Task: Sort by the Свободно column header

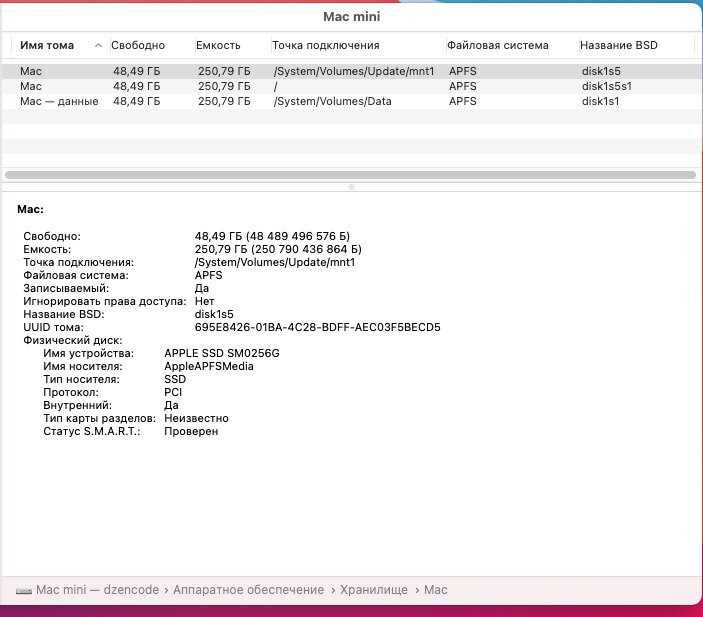Action: (x=138, y=45)
